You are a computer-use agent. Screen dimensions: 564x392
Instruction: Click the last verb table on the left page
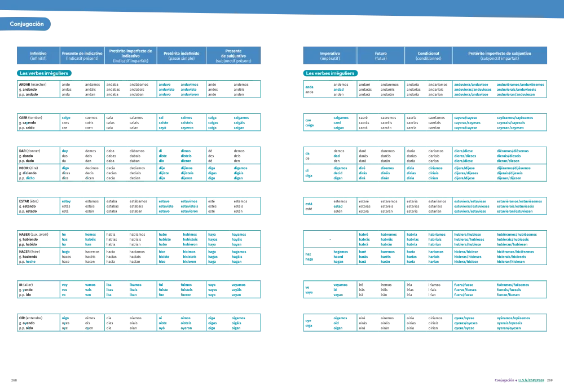(x=138, y=323)
